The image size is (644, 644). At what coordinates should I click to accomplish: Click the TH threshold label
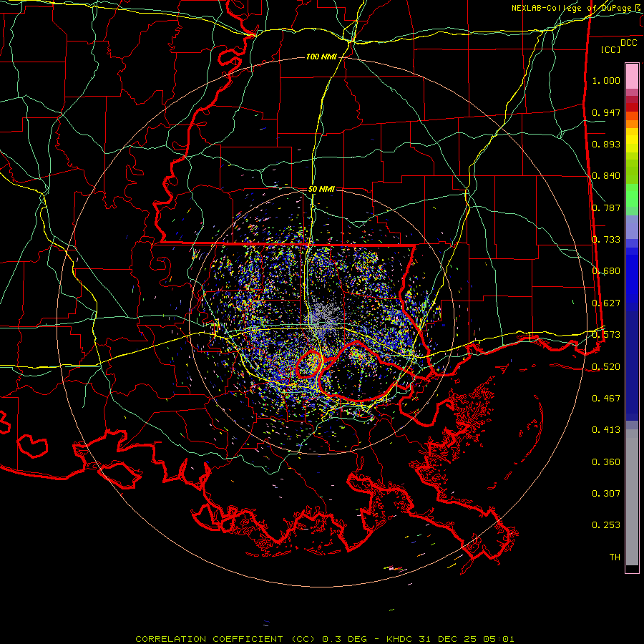coord(615,557)
